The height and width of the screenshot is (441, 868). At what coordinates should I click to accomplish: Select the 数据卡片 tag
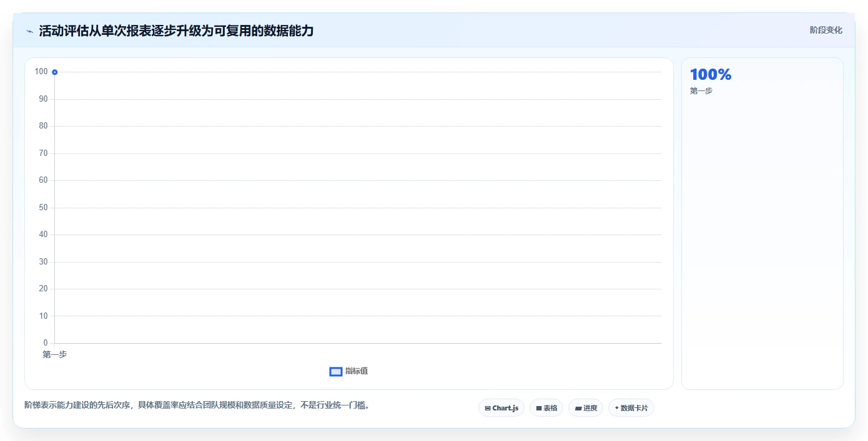coord(631,408)
